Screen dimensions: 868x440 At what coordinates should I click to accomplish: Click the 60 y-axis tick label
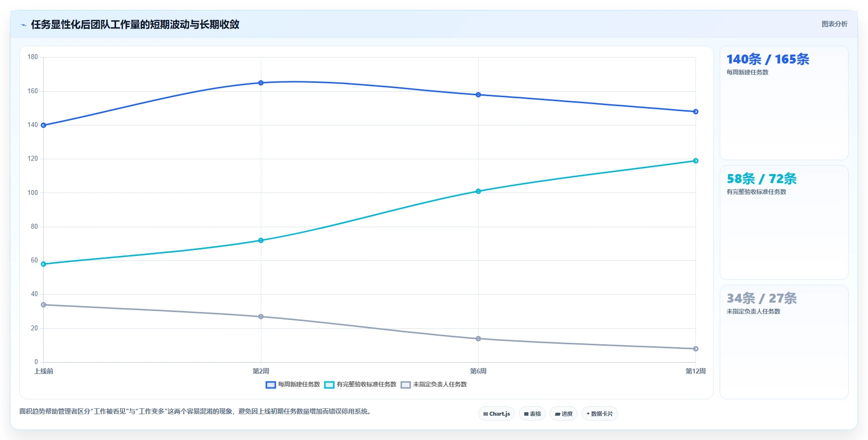34,260
